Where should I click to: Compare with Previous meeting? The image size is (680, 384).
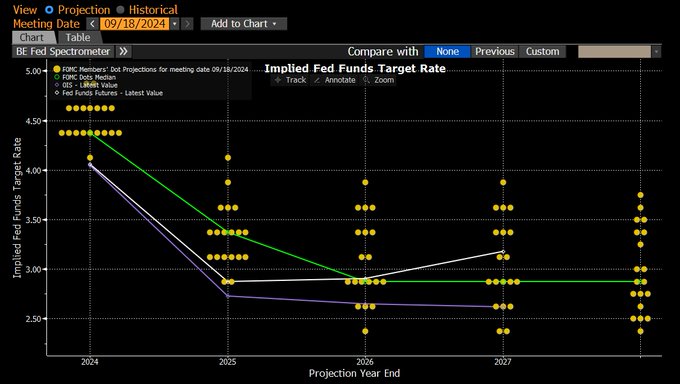point(494,52)
